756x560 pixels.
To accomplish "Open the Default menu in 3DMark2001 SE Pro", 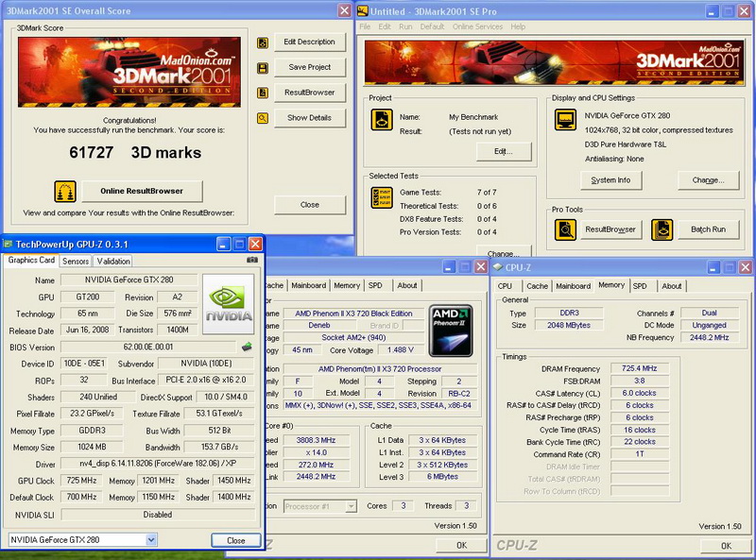I will pos(432,26).
